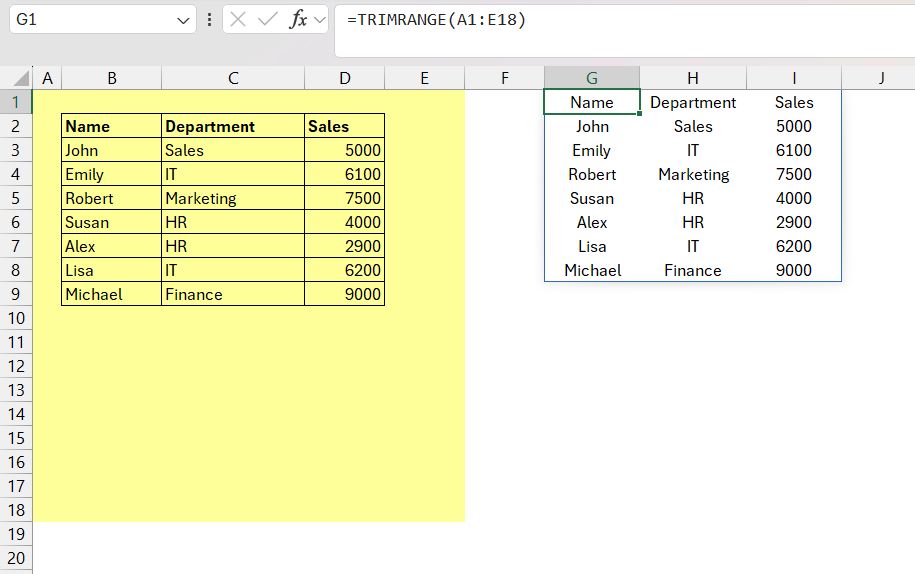Click cell G1 containing Name

click(592, 102)
